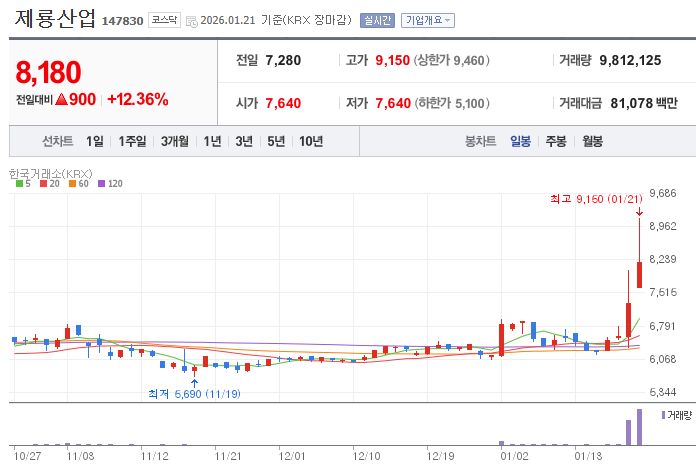
Task: Click the 상한가 9,460 upper limit text
Action: coord(451,60)
